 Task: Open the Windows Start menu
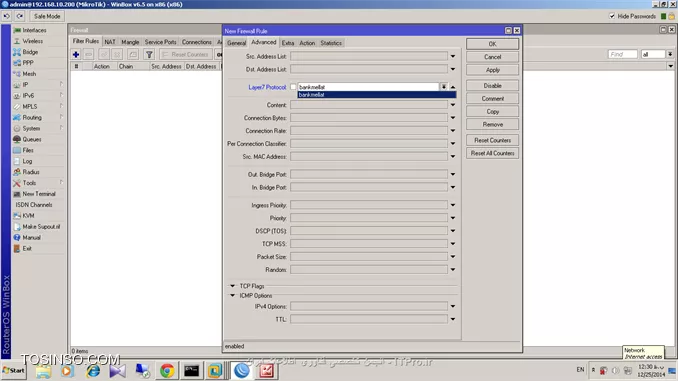pyautogui.click(x=13, y=371)
